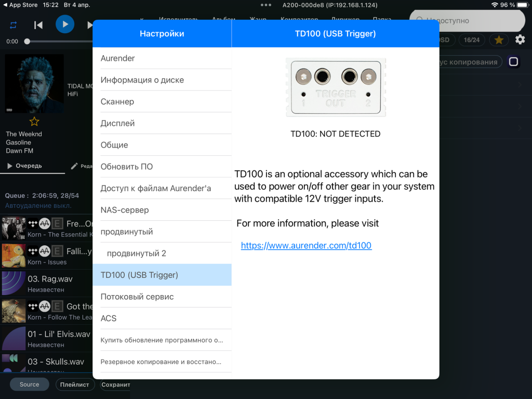Mark Gasoline track as favorite star
The width and height of the screenshot is (532, 399).
click(x=34, y=122)
